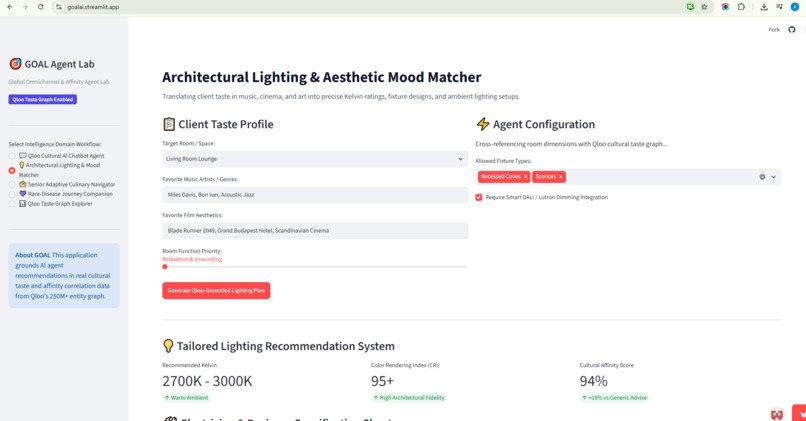Remove the Sconces fixture tag

tap(561, 177)
